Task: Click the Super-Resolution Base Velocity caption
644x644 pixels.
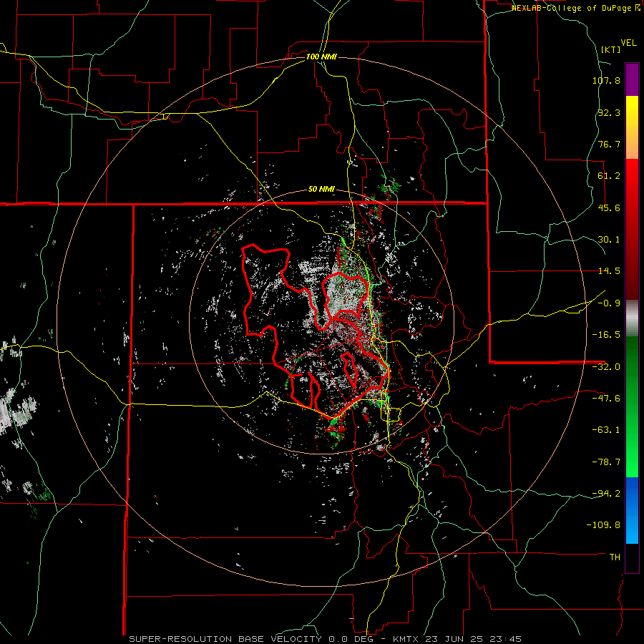Action: [x=326, y=639]
